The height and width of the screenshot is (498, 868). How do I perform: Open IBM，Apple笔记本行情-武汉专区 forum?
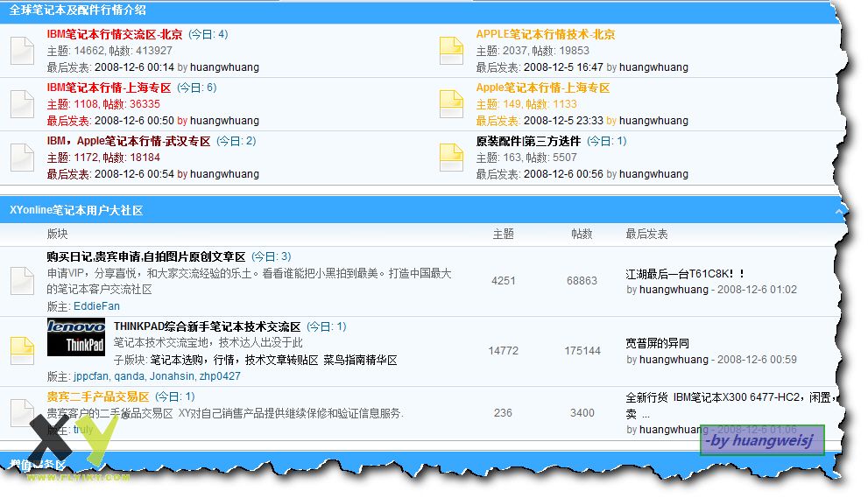[129, 141]
